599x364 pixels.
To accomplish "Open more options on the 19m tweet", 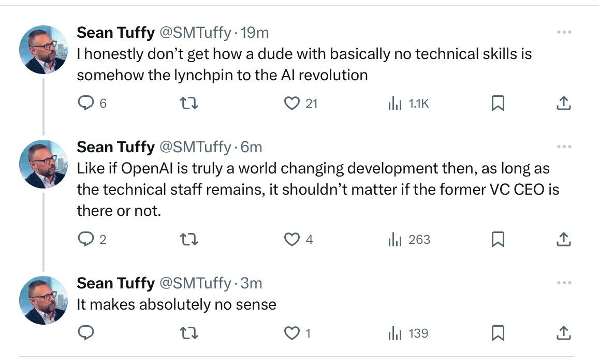I will click(x=564, y=33).
